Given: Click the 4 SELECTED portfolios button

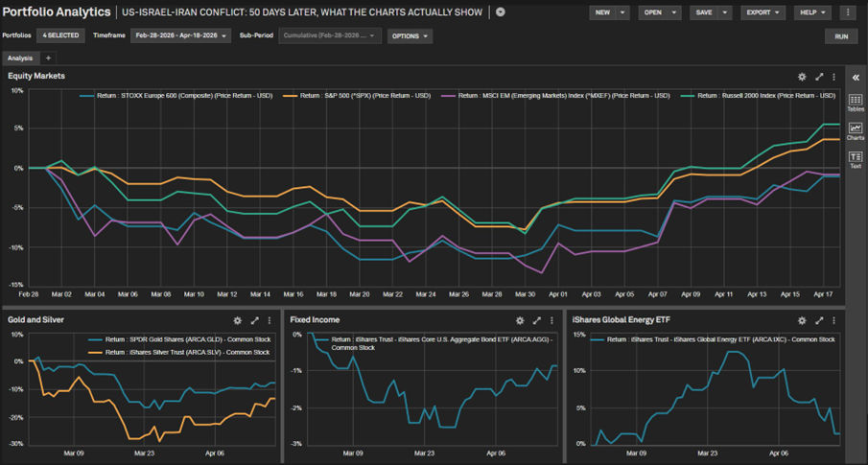Looking at the screenshot, I should click(61, 35).
